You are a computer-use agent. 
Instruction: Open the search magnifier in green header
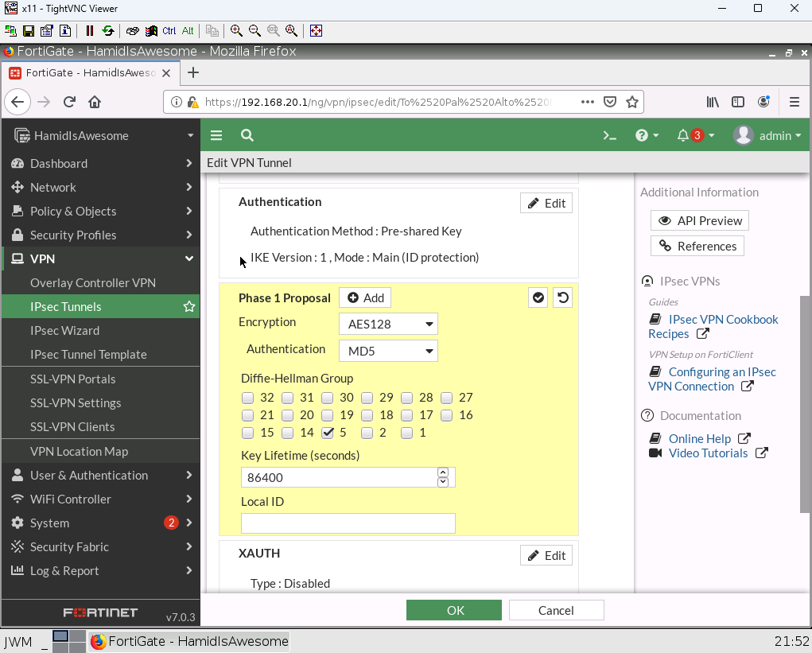click(247, 135)
